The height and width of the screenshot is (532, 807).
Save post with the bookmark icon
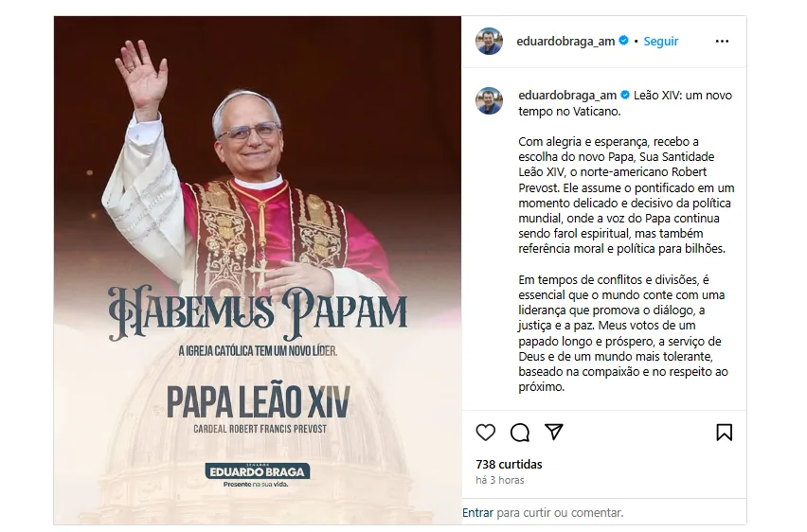(x=725, y=433)
